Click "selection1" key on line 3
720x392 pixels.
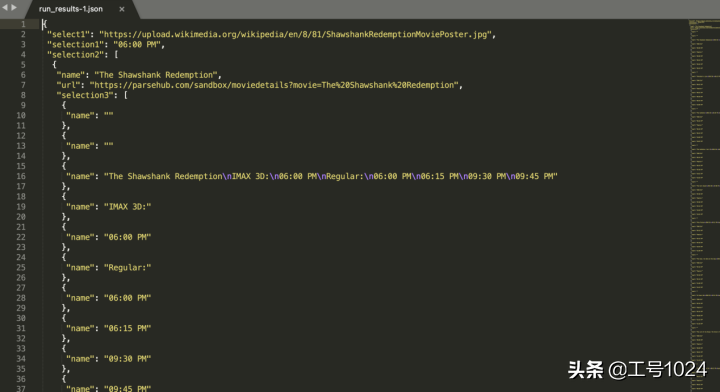[x=75, y=45]
